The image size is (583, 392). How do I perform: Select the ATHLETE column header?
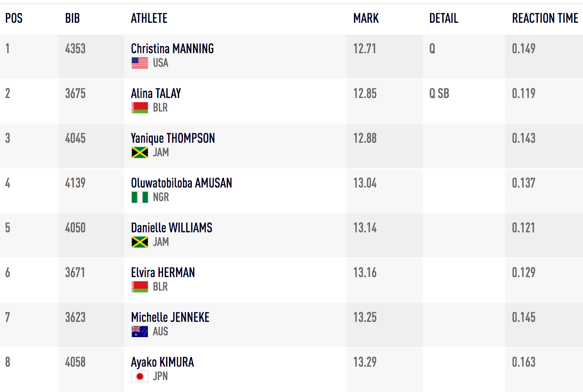click(x=149, y=18)
